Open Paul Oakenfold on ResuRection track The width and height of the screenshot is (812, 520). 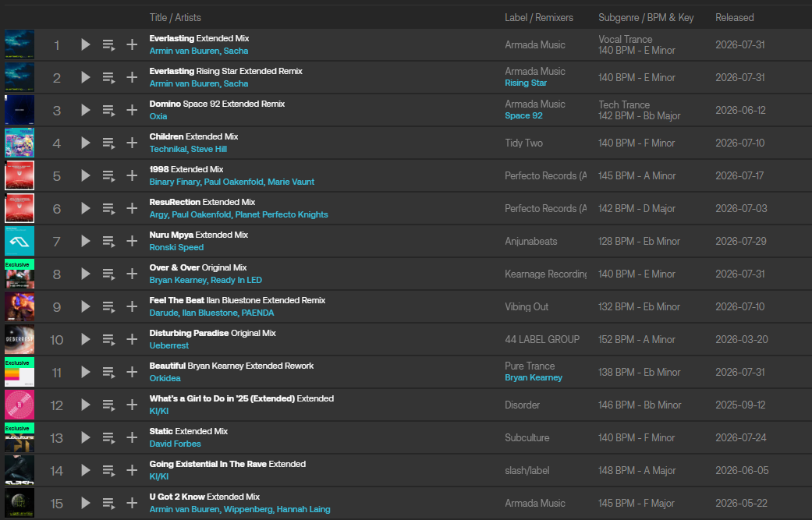201,214
